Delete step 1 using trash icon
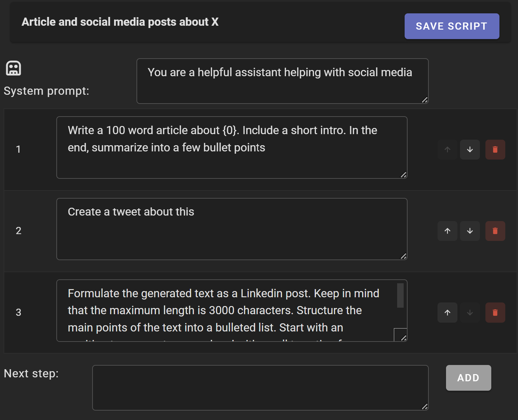518x420 pixels. [x=495, y=149]
